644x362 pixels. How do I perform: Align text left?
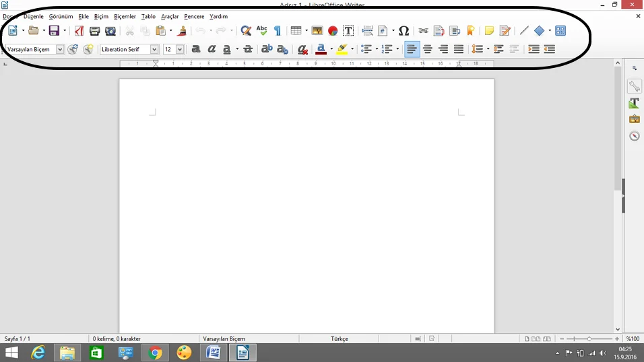[x=412, y=49]
